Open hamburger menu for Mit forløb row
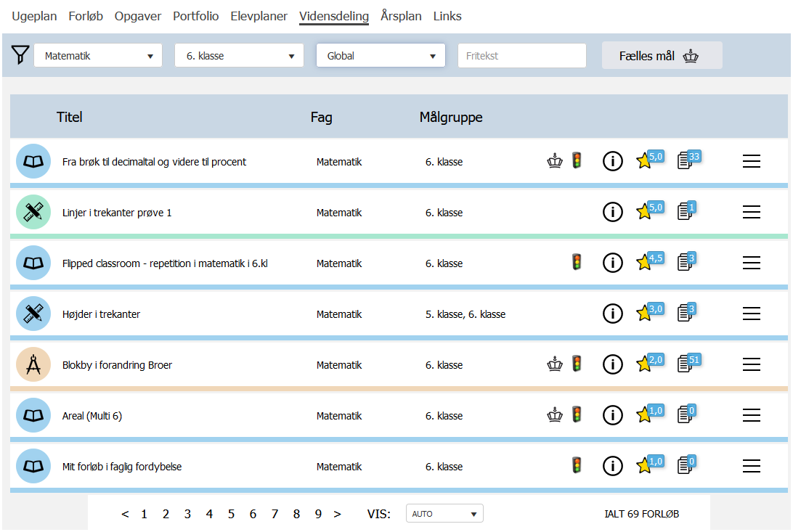 [752, 466]
